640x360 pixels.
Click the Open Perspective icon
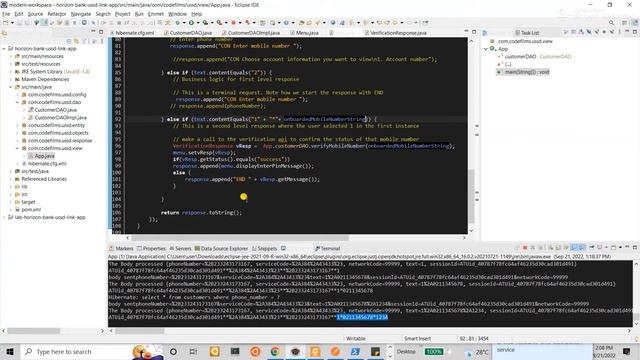(624, 23)
